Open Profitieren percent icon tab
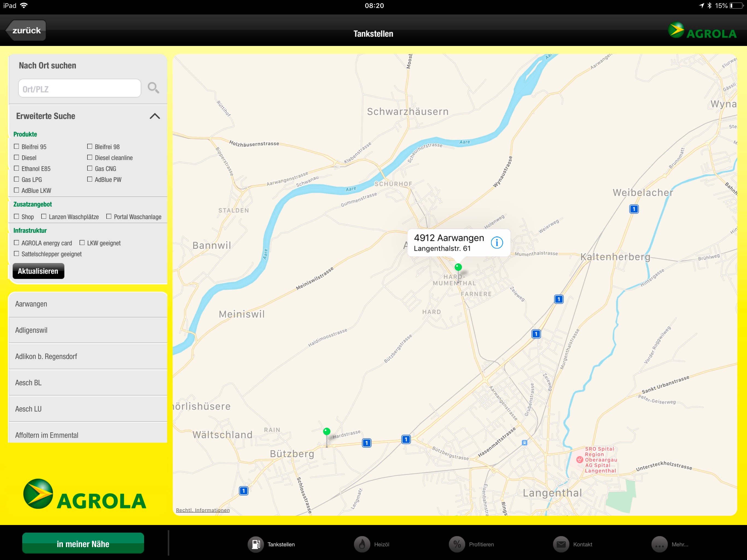 [x=457, y=544]
